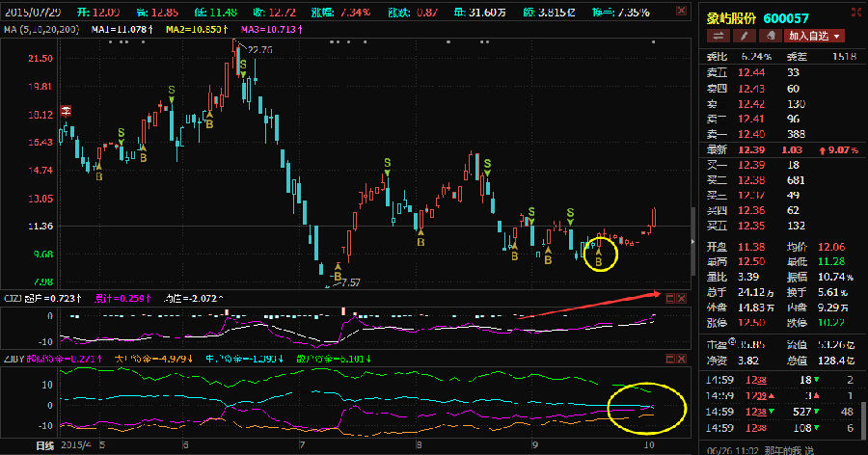The height and width of the screenshot is (455, 868).
Task: Click the ZJBY indicator name
Action: click(x=14, y=359)
